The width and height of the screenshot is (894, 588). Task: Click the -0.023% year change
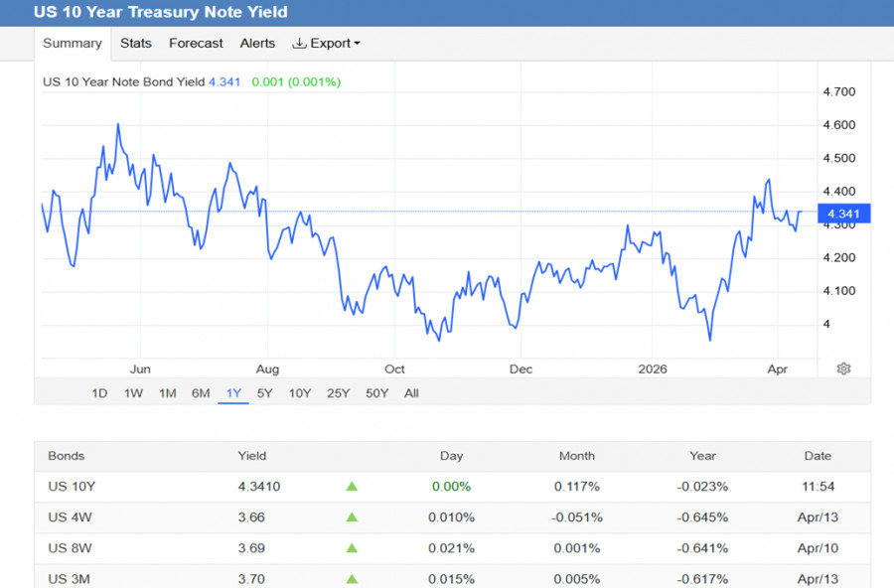pyautogui.click(x=702, y=487)
